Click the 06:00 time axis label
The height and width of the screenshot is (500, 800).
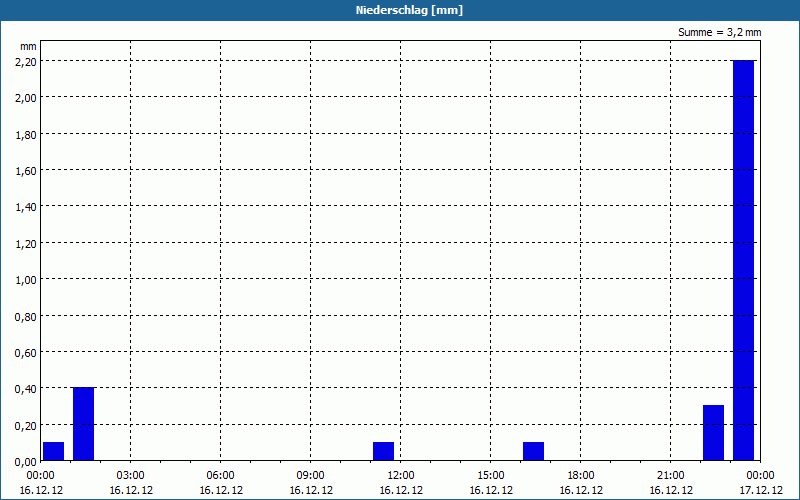(x=220, y=476)
